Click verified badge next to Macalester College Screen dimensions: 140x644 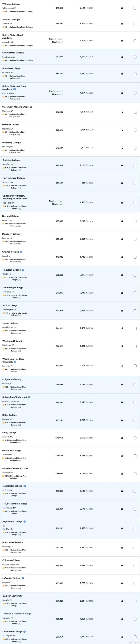click(25, 486)
